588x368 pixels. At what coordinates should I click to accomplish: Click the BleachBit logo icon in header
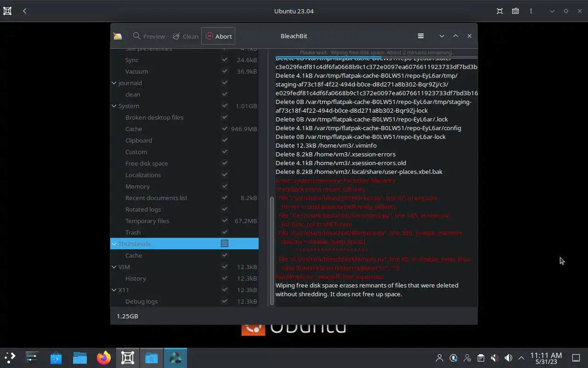[118, 36]
